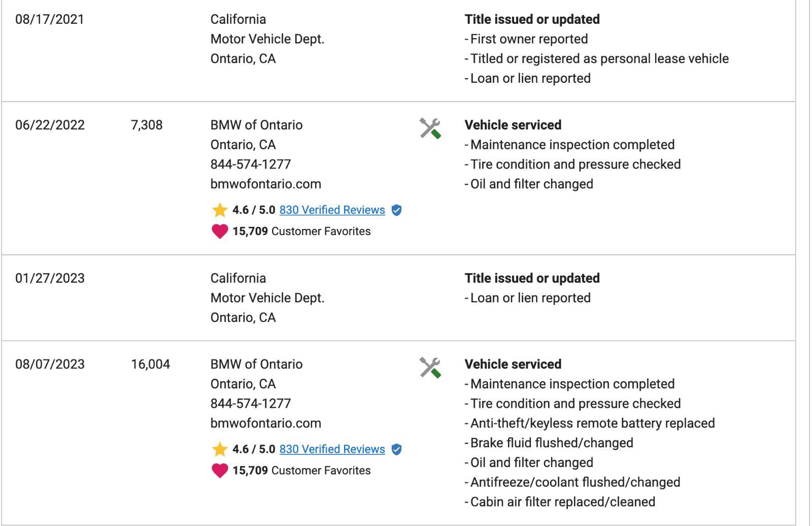Image resolution: width=812 pixels, height=526 pixels.
Task: Click phone 844-574-1277 in 08/07/2023 row
Action: pos(251,403)
